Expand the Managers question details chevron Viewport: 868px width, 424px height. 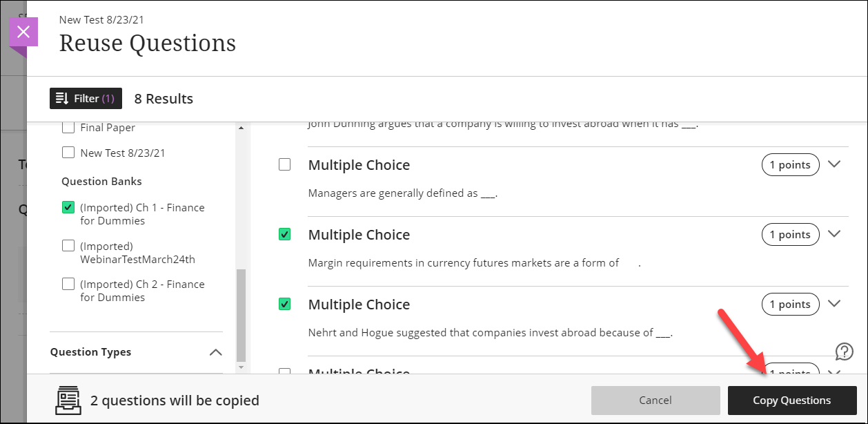point(834,164)
